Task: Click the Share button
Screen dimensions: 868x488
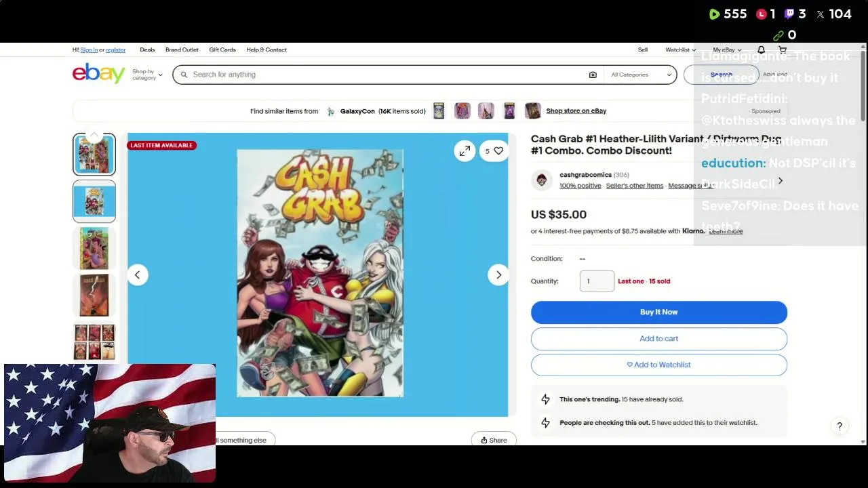Action: (494, 440)
